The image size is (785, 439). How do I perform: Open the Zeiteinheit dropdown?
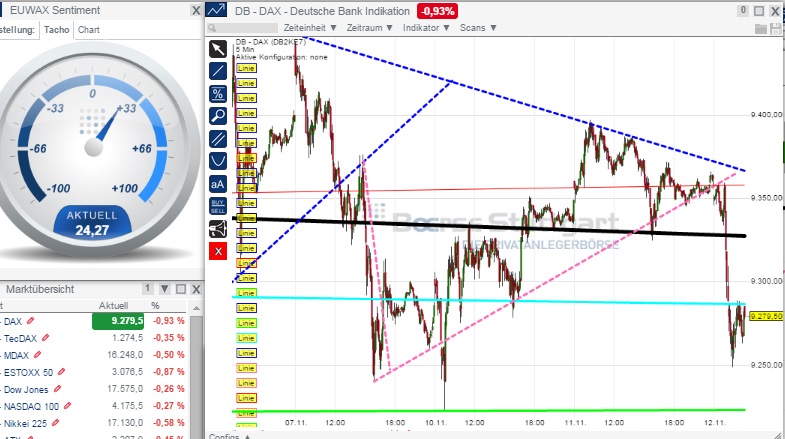310,28
